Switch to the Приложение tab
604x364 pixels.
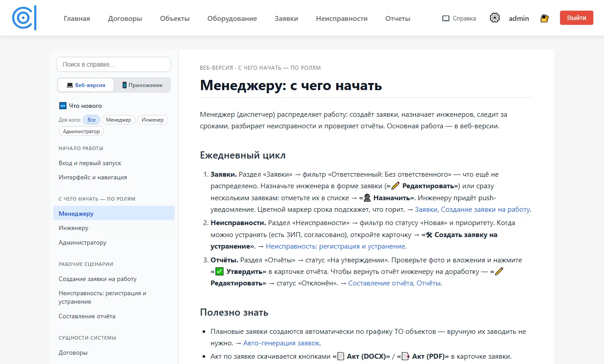[142, 85]
